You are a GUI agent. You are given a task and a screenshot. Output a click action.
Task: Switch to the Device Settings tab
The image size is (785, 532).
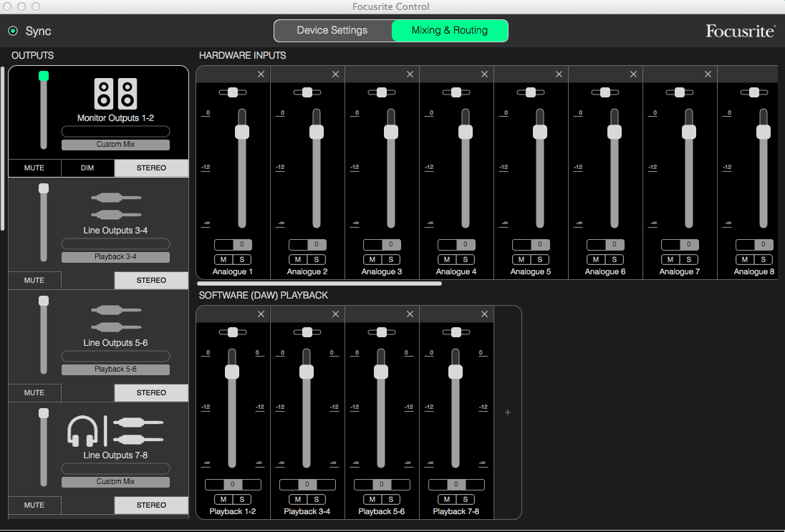tap(332, 31)
